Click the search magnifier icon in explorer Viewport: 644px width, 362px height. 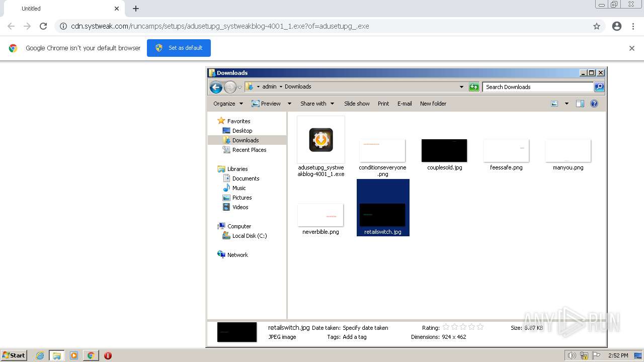[599, 87]
